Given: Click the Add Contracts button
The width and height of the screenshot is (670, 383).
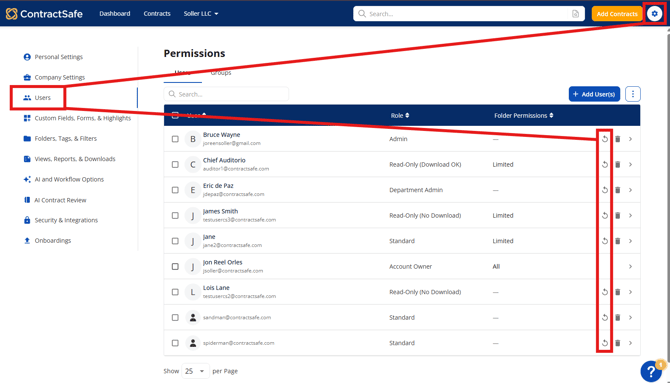Looking at the screenshot, I should [x=617, y=14].
